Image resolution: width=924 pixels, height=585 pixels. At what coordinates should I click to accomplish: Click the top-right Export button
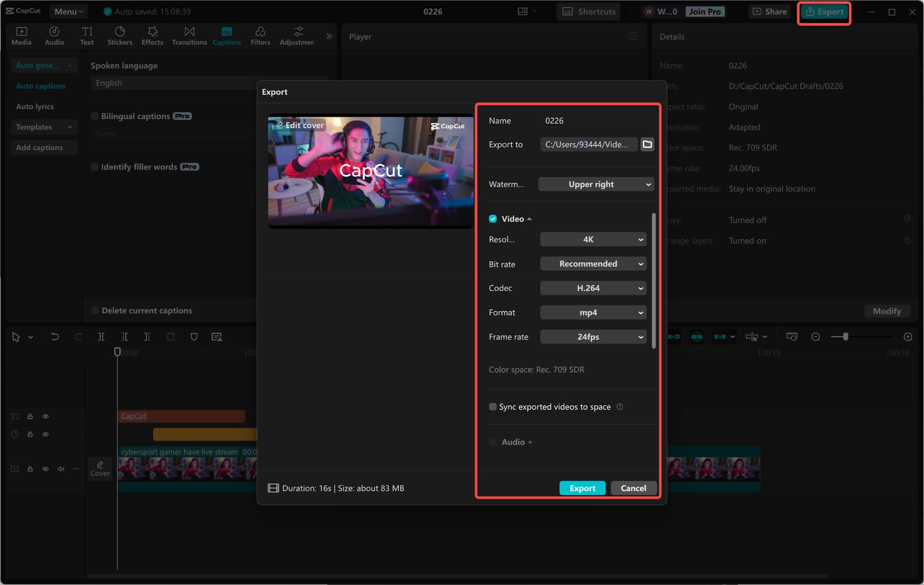(x=825, y=12)
